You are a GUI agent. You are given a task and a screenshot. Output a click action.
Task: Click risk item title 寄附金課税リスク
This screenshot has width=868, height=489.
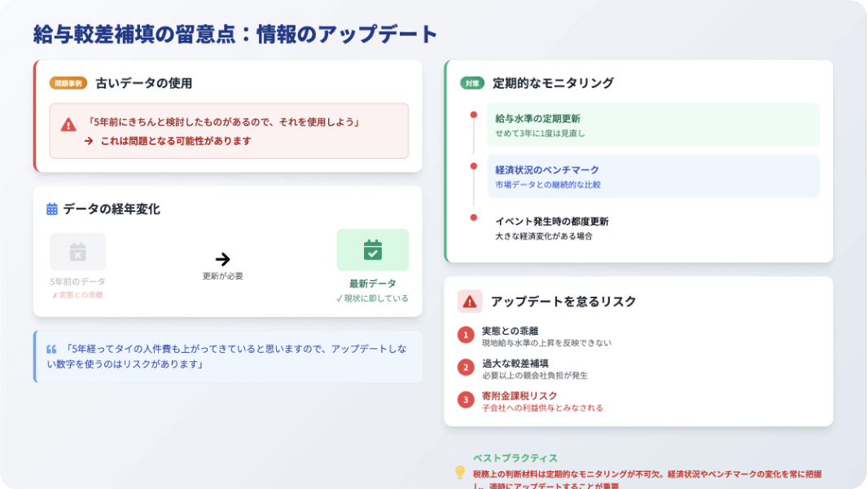(519, 396)
